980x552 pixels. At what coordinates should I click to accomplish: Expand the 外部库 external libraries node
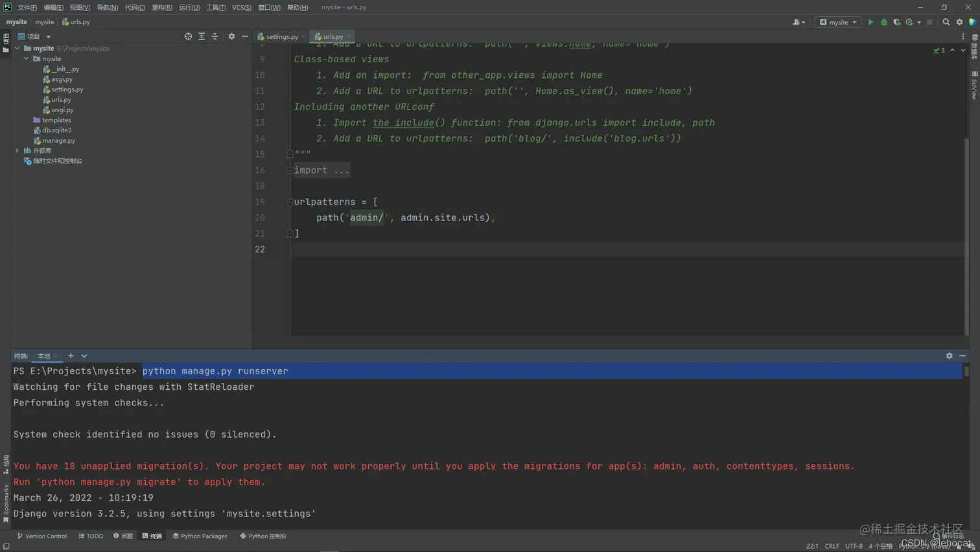[17, 150]
